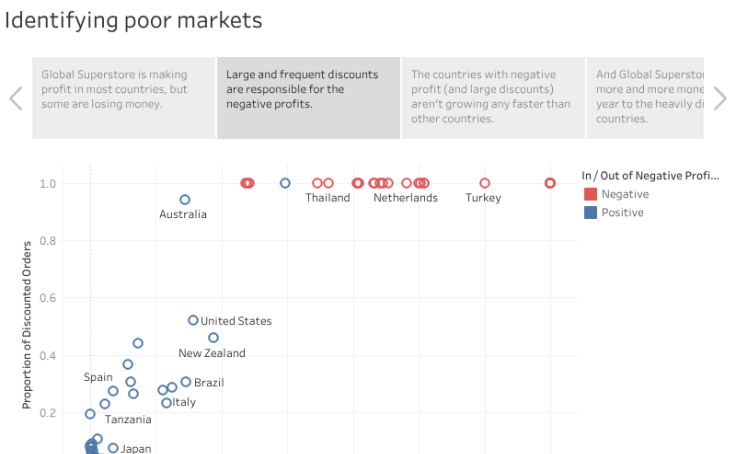Image resolution: width=736 pixels, height=454 pixels.
Task: Click the 'Proportion of Discounted Orders' axis title
Action: [x=28, y=325]
